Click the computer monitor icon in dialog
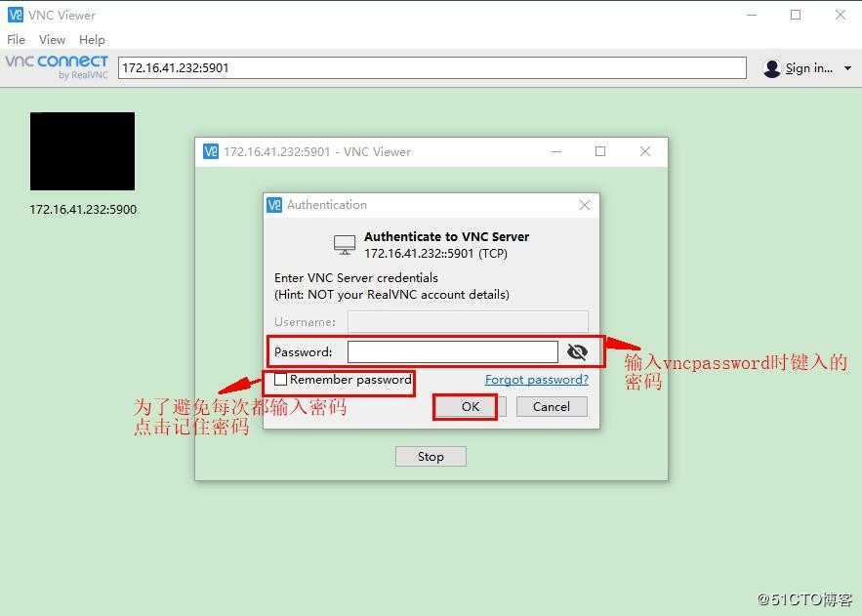The height and width of the screenshot is (616, 862). (x=345, y=245)
